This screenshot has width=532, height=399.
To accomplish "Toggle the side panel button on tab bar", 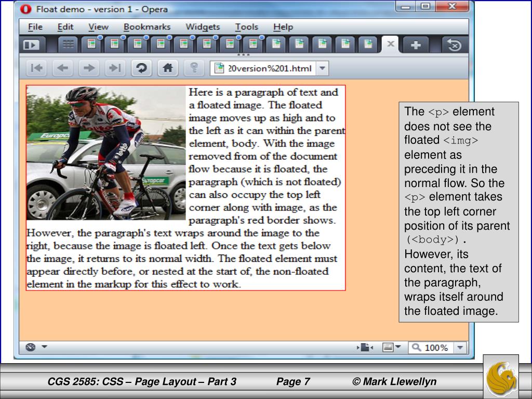I will click(x=31, y=45).
